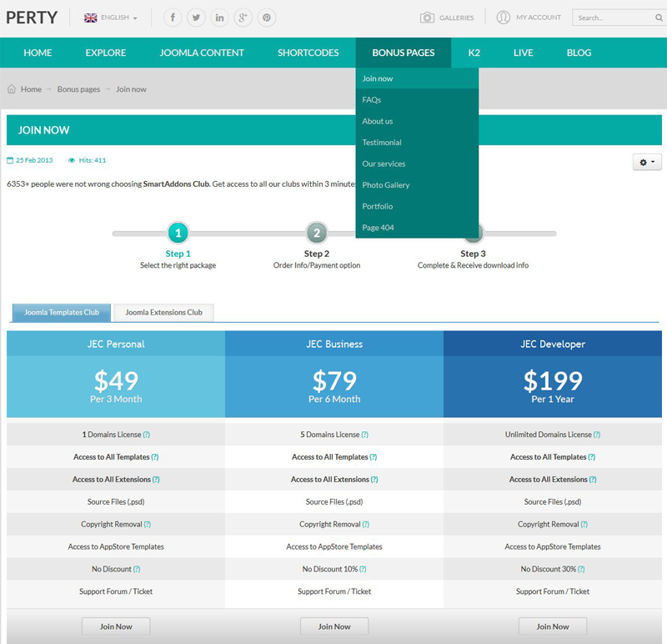
Task: Open the Explore navigation menu
Action: pos(106,53)
